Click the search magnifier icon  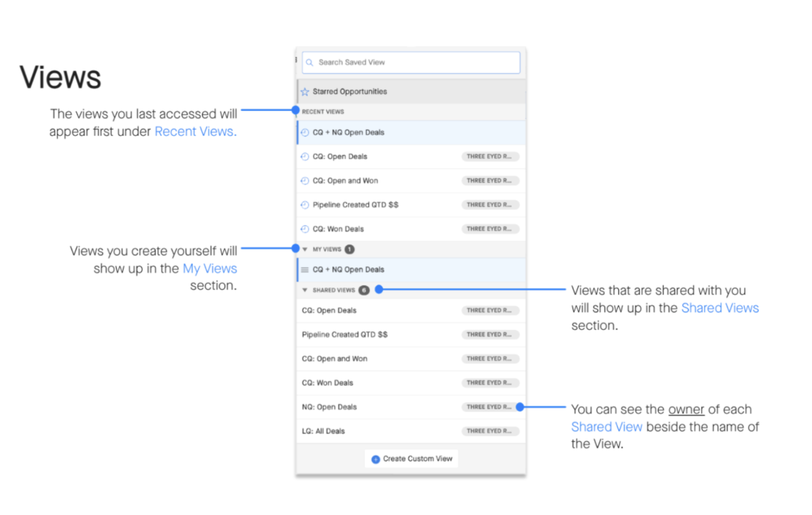310,63
